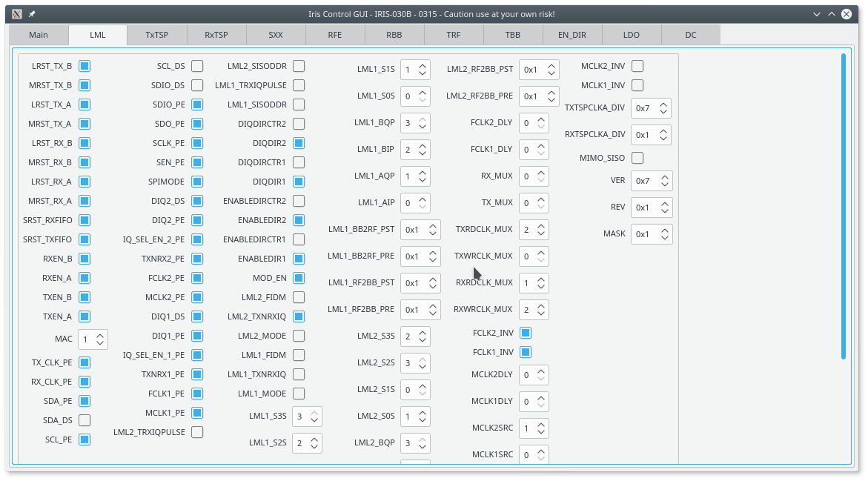Check the MCLK2_INV checkbox
868x481 pixels.
coord(637,66)
